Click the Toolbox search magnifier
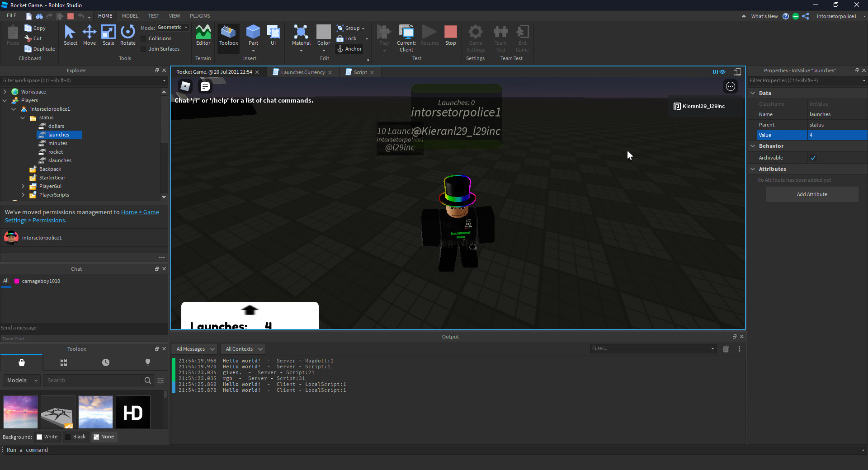Image resolution: width=868 pixels, height=470 pixels. coord(148,381)
